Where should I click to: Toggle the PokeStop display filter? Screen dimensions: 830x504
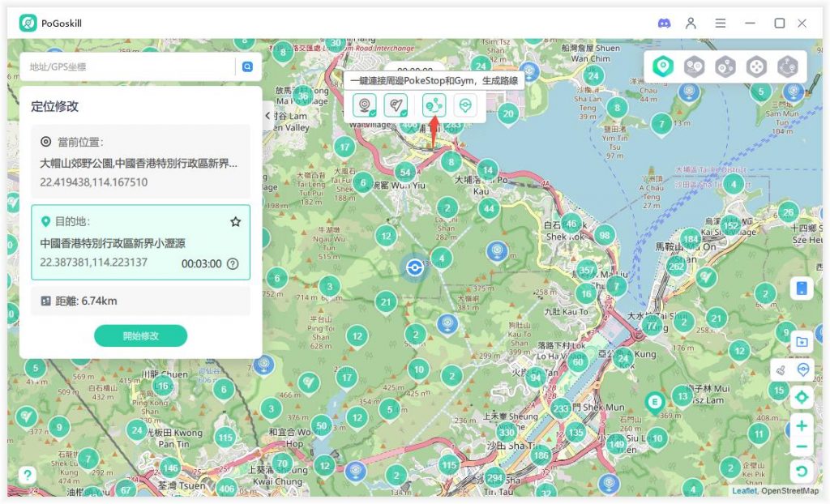364,105
